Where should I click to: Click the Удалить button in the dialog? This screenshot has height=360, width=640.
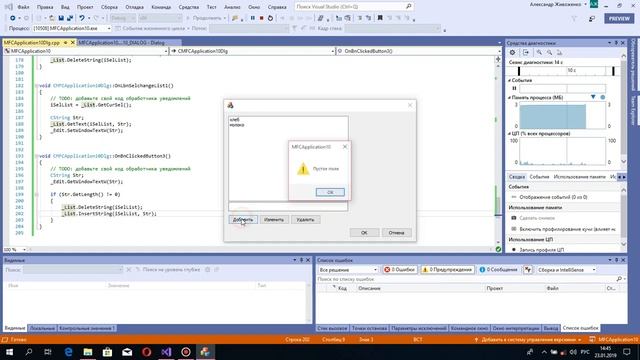[x=305, y=220]
